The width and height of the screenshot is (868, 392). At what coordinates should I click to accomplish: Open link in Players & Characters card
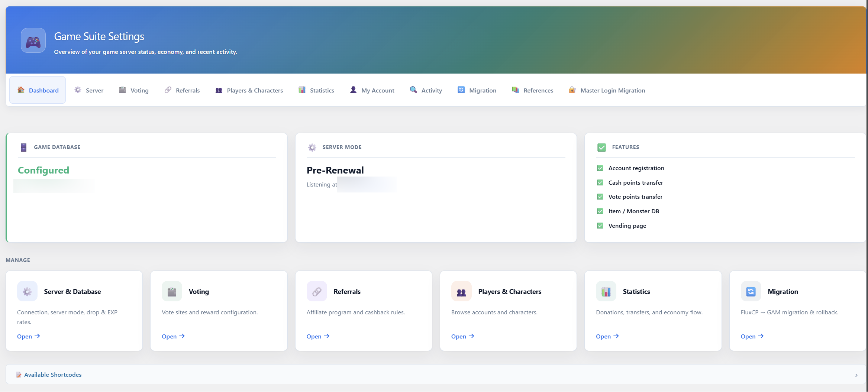click(462, 336)
